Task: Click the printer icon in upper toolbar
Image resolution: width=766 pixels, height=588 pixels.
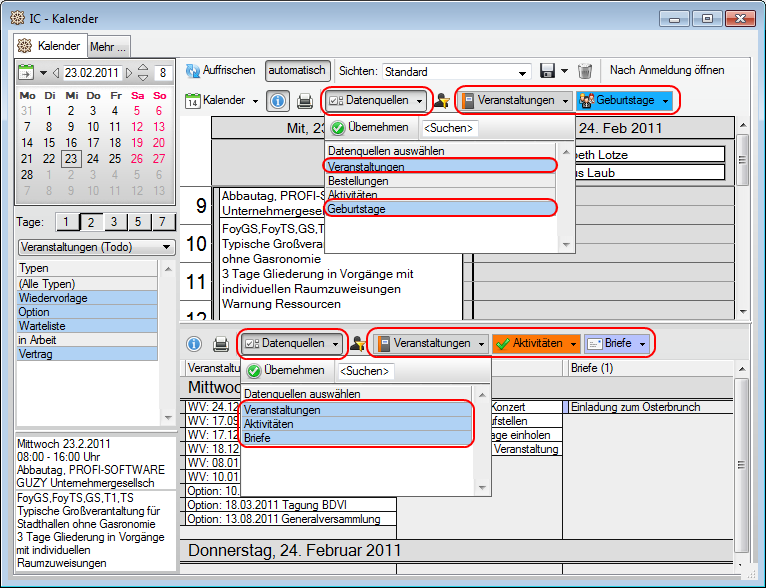Action: [x=304, y=101]
